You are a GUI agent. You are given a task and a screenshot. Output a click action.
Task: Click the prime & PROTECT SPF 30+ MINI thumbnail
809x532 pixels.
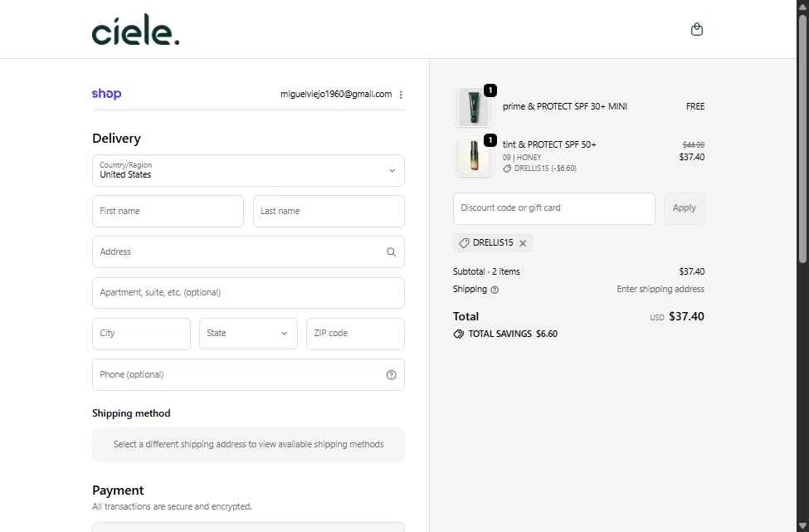473,107
